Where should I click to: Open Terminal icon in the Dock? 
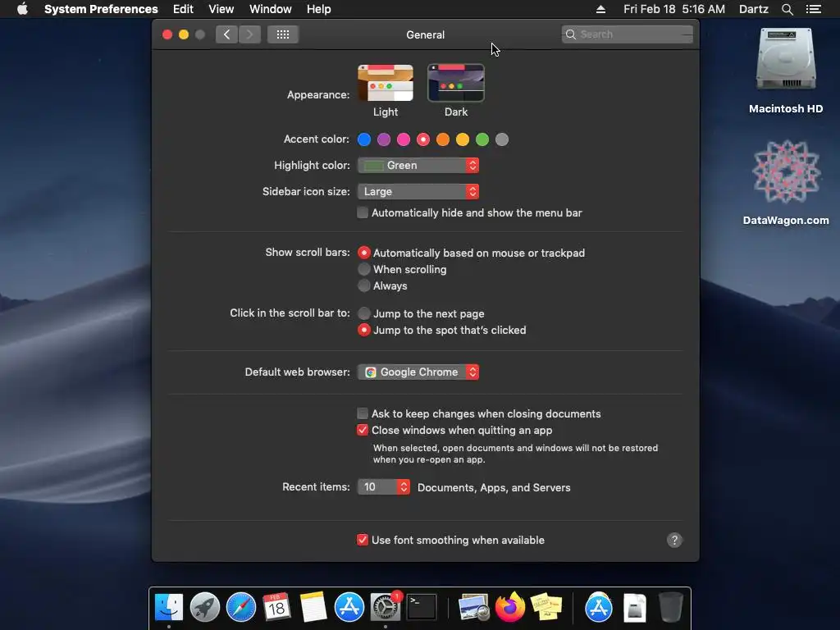422,607
